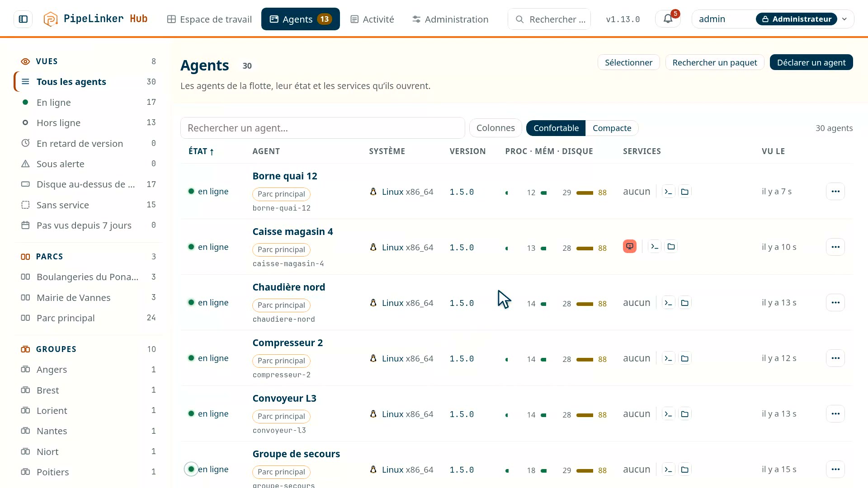The height and width of the screenshot is (488, 868).
Task: Open the admin account dropdown
Action: point(773,19)
